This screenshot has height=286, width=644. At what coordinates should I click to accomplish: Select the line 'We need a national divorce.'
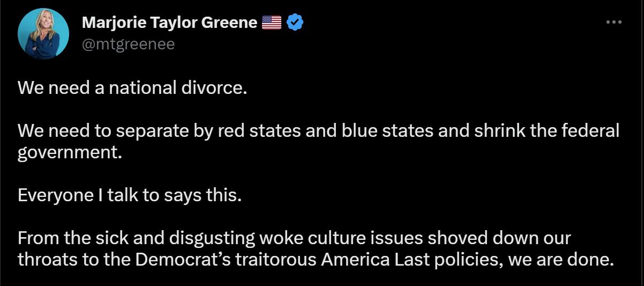tap(132, 87)
